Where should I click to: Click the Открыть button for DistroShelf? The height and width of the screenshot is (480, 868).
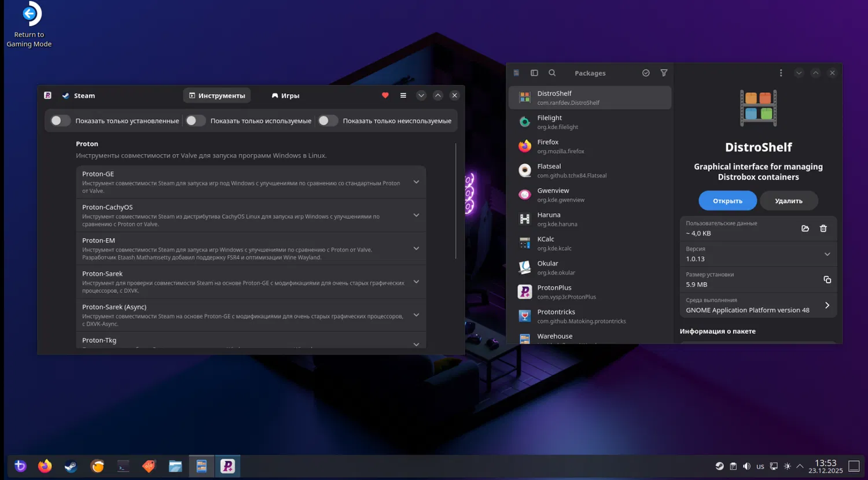727,201
